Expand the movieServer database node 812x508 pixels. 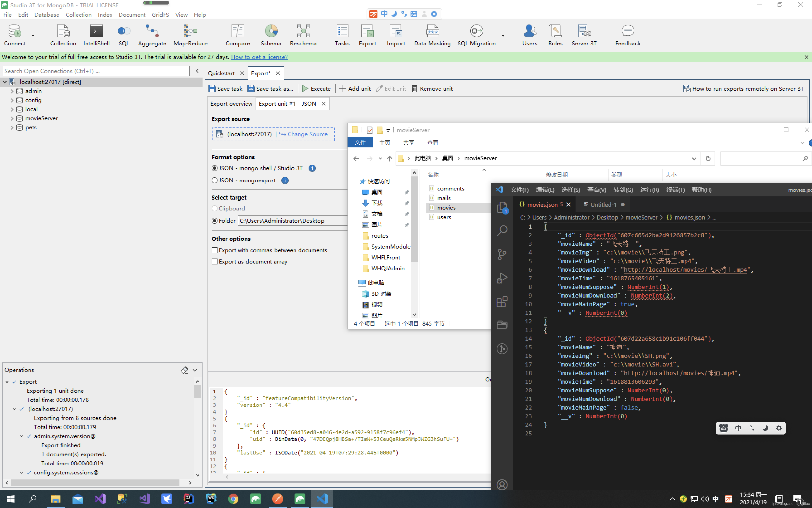click(x=12, y=118)
